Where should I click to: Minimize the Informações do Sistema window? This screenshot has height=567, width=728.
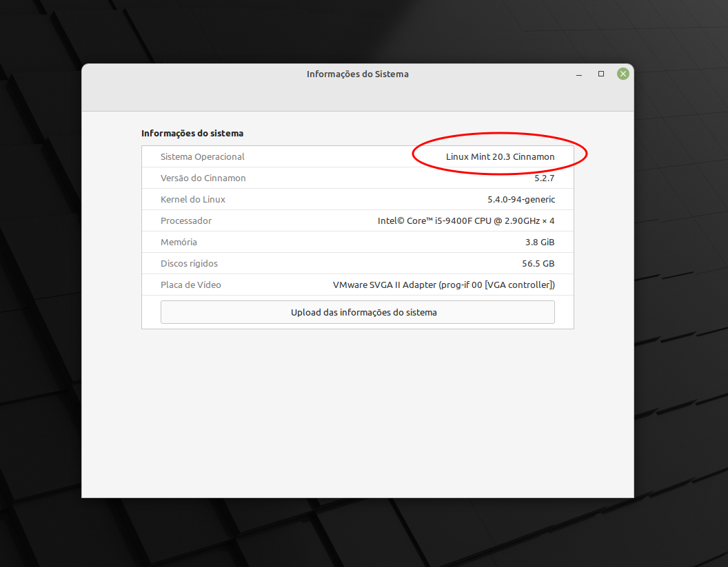[x=579, y=74]
